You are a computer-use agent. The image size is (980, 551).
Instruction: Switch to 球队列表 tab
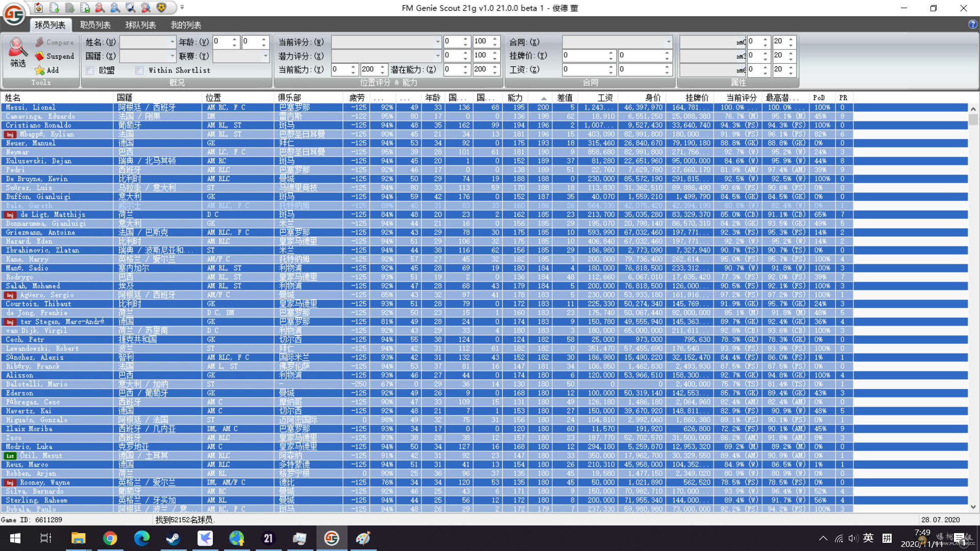141,25
